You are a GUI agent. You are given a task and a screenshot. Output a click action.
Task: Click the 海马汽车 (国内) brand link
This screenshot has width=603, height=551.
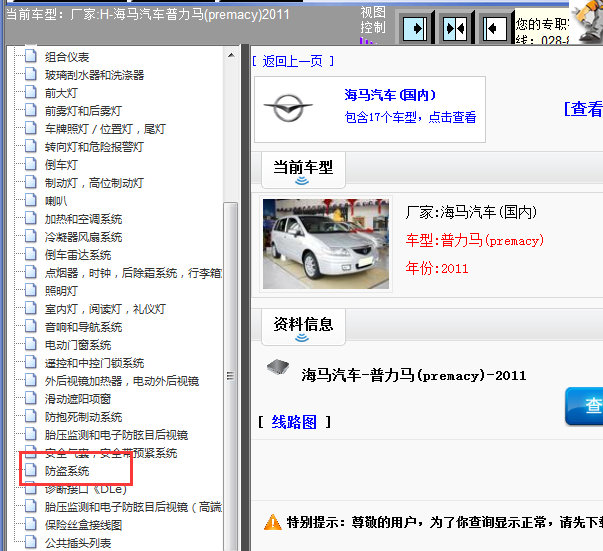[x=390, y=95]
